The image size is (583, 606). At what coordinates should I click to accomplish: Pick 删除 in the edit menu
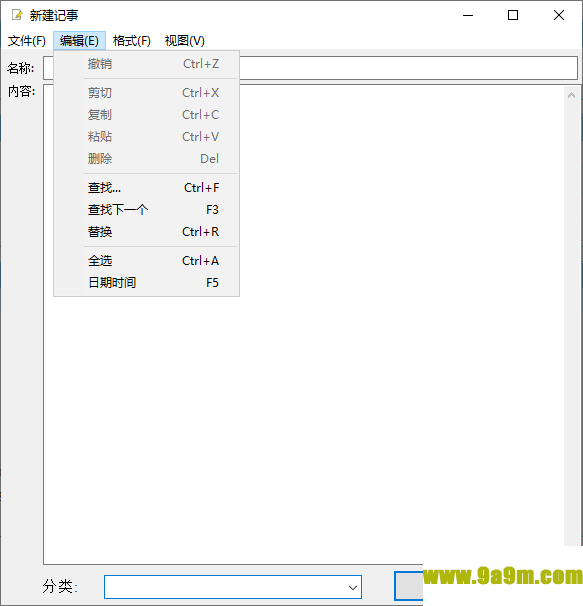[x=147, y=159]
